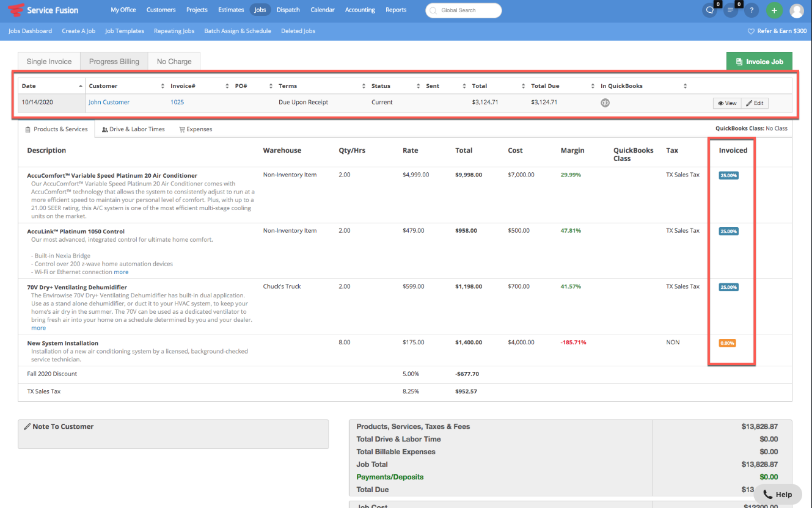This screenshot has height=508, width=812.
Task: Sort invoices by Customer column
Action: (126, 86)
